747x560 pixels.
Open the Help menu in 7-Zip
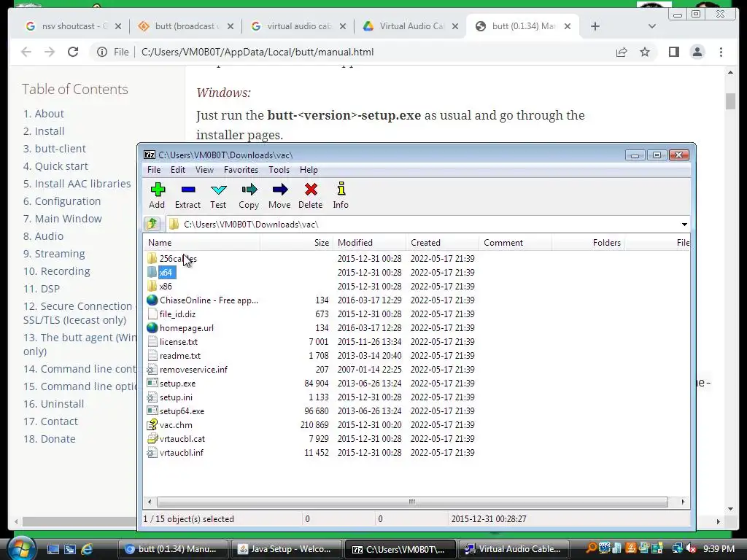(309, 170)
